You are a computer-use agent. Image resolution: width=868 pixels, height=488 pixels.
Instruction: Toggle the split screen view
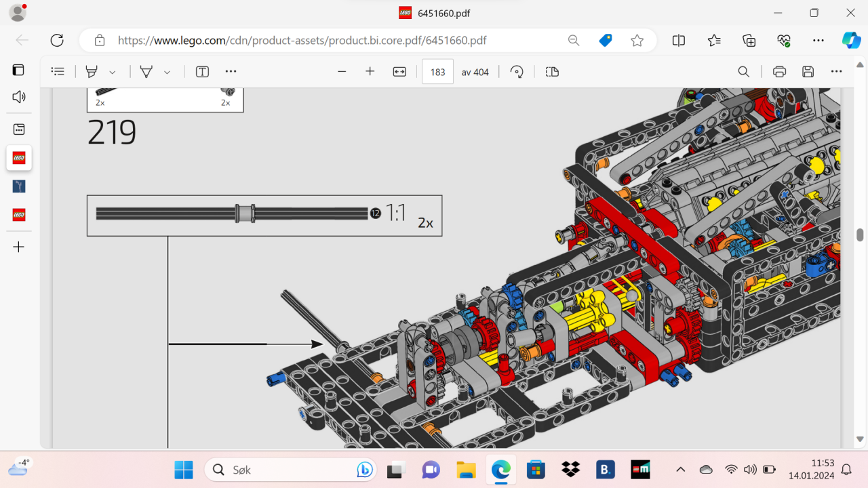[678, 41]
